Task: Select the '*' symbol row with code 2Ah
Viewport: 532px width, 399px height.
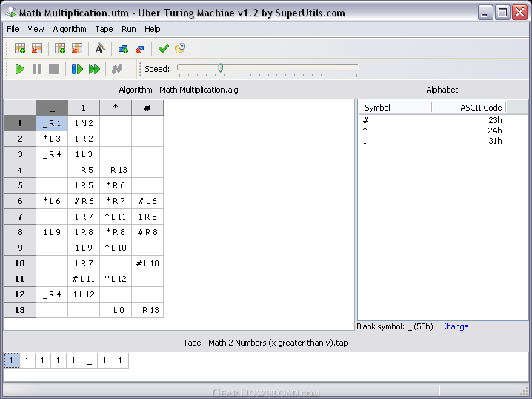Action: (x=432, y=131)
